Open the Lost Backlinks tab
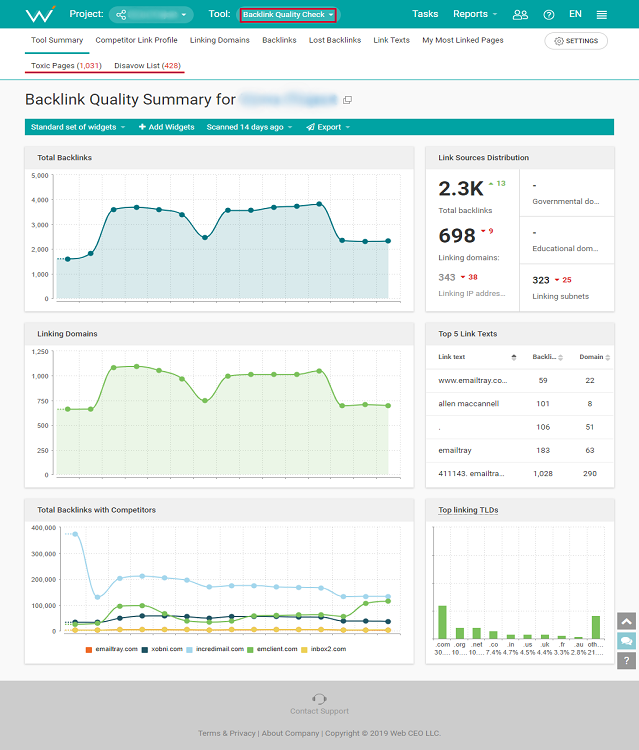This screenshot has height=750, width=639. tap(335, 40)
